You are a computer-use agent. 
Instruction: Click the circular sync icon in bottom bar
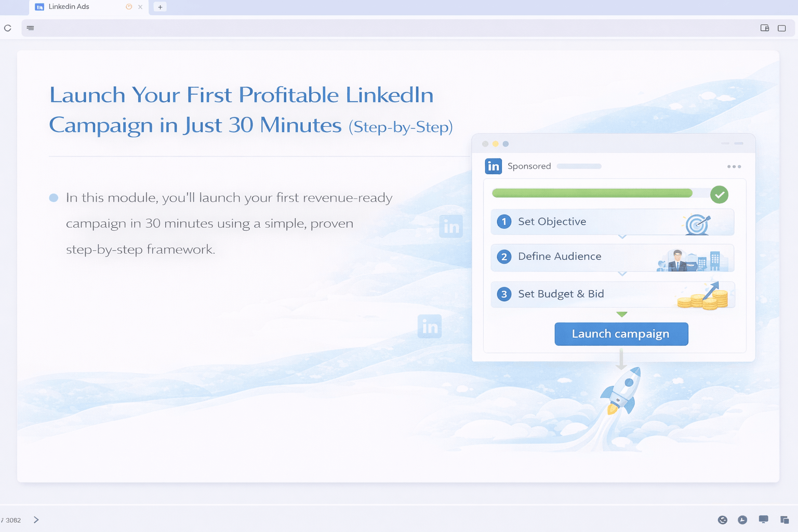pos(723,520)
